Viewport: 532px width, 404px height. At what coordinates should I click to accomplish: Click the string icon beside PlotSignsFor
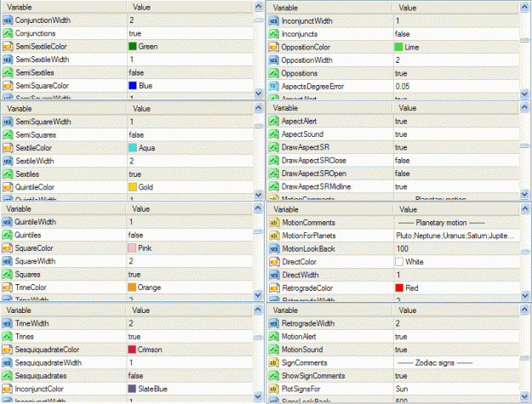click(x=273, y=389)
